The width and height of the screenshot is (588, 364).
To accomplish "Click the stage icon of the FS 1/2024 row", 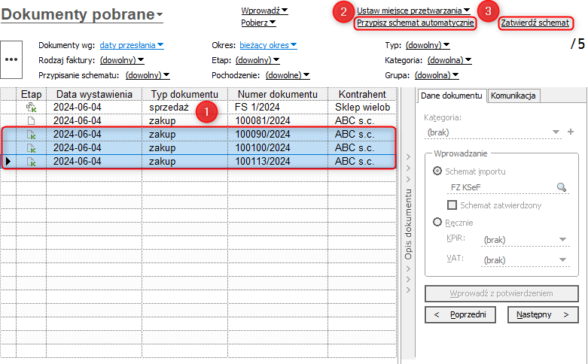I will (31, 108).
